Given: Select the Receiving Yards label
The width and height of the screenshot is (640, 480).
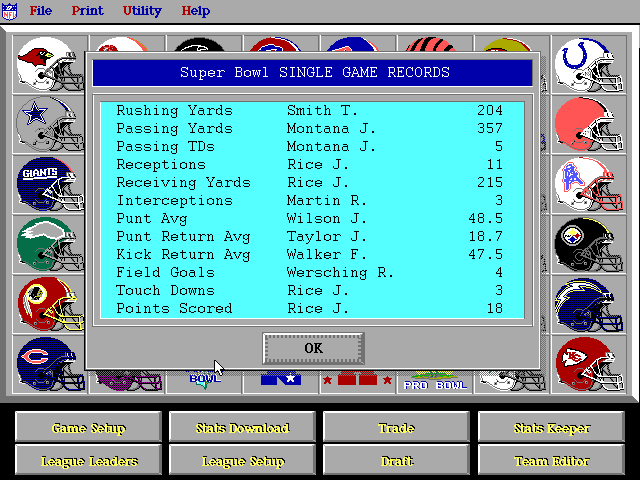Looking at the screenshot, I should [x=183, y=182].
